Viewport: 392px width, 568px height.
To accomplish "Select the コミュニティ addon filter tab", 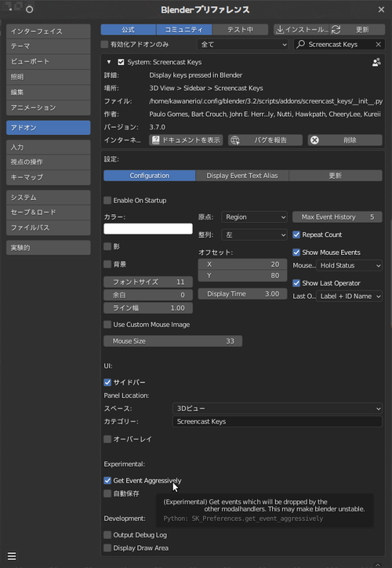I will tap(184, 30).
